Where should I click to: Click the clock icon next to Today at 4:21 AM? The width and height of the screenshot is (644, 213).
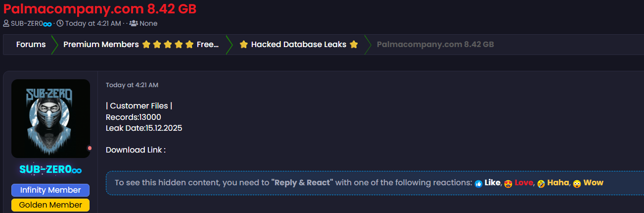click(x=60, y=23)
